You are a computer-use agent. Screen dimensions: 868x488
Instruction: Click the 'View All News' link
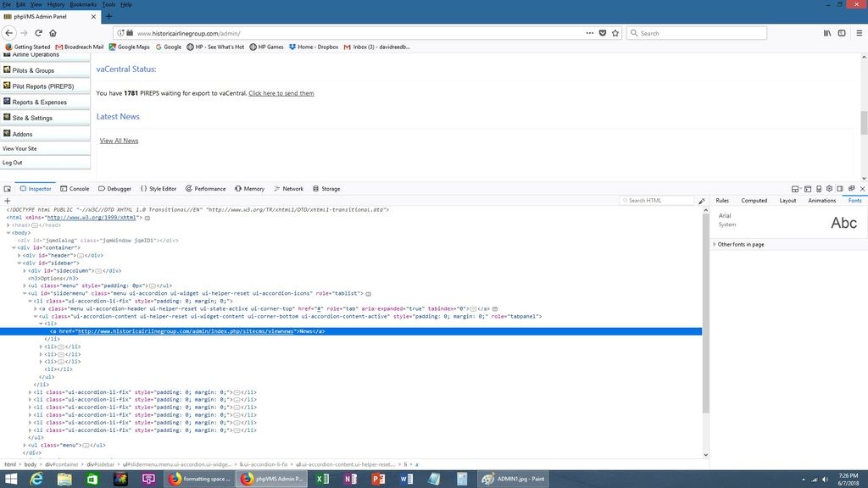pyautogui.click(x=119, y=141)
